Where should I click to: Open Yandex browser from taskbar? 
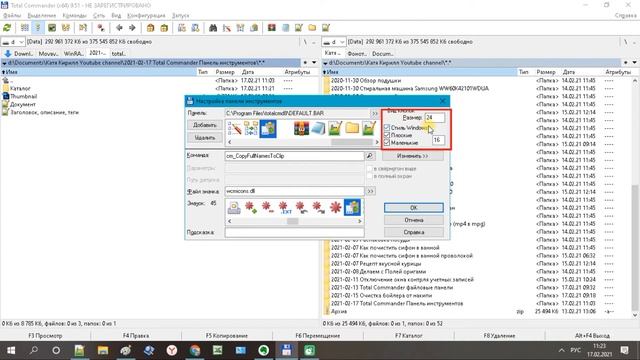click(x=172, y=350)
